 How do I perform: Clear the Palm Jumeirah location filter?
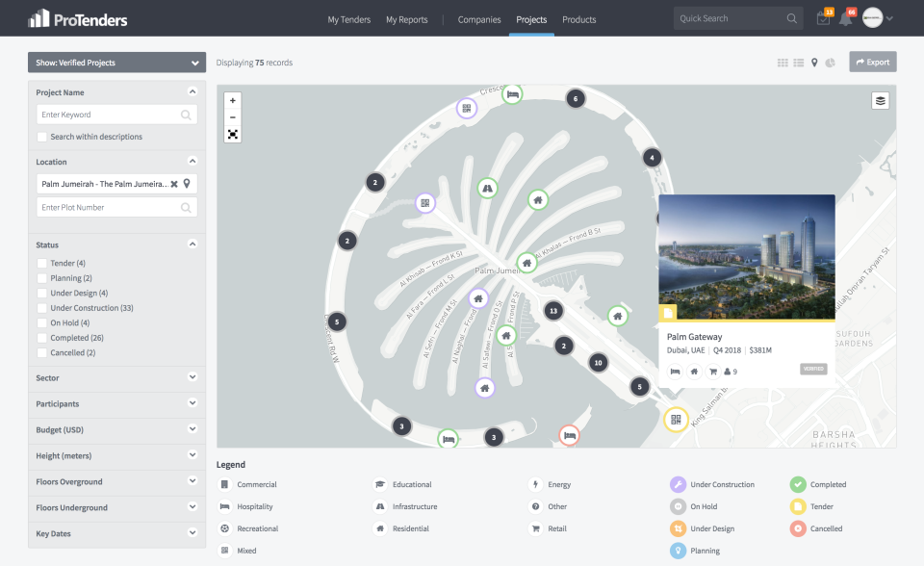click(x=175, y=183)
